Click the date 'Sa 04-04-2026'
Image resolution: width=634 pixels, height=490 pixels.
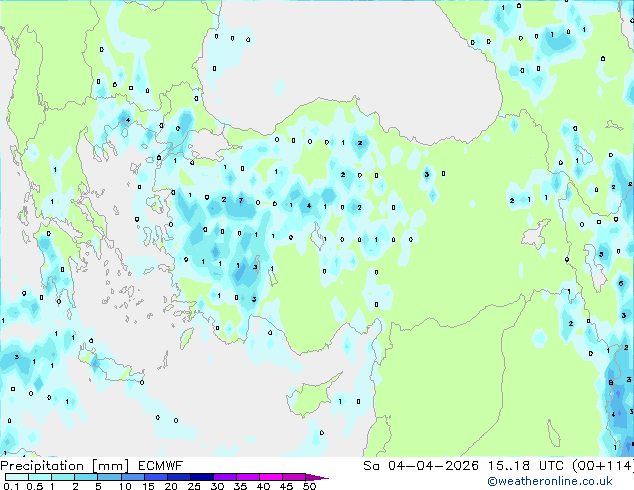(x=421, y=466)
